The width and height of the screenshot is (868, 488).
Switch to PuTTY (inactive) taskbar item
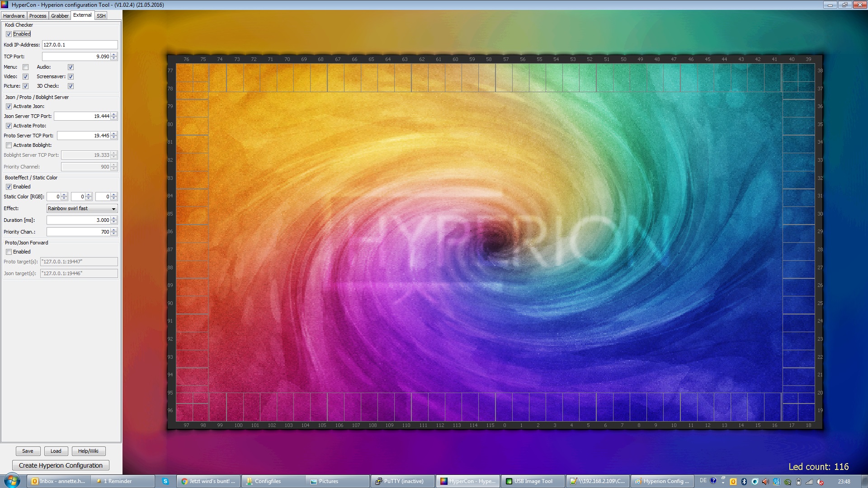(x=402, y=481)
